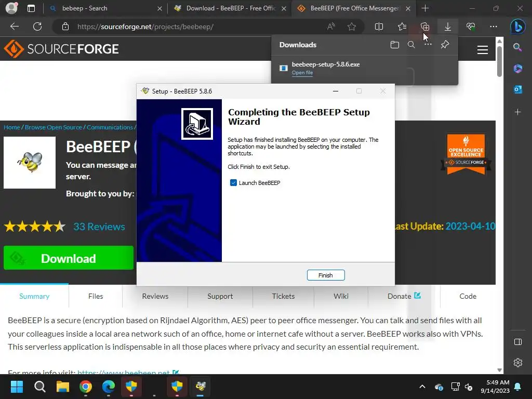Screen dimensions: 532x399
Task: Click the green Download button
Action: tap(69, 258)
